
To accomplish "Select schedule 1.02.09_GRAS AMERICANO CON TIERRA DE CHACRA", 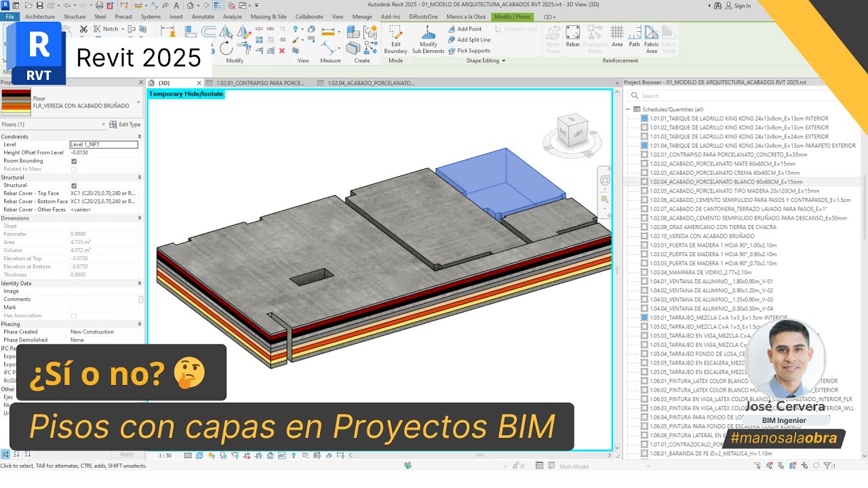I will click(713, 227).
